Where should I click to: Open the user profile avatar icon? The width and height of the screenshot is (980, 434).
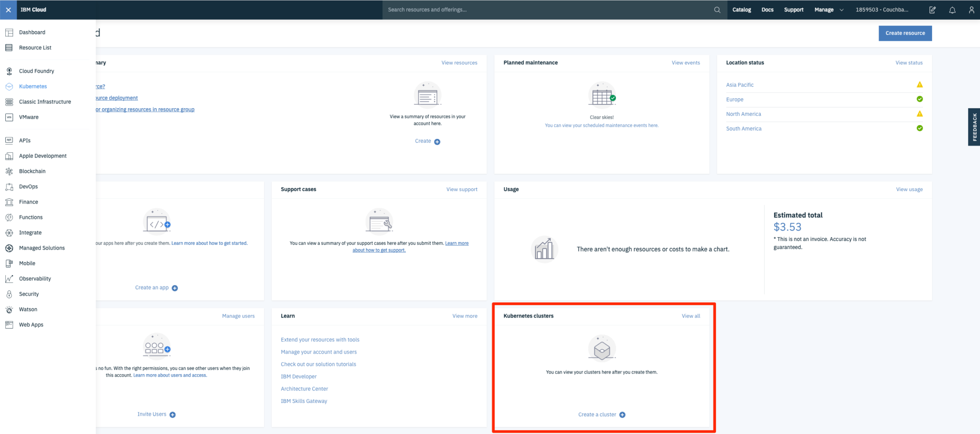pos(971,10)
